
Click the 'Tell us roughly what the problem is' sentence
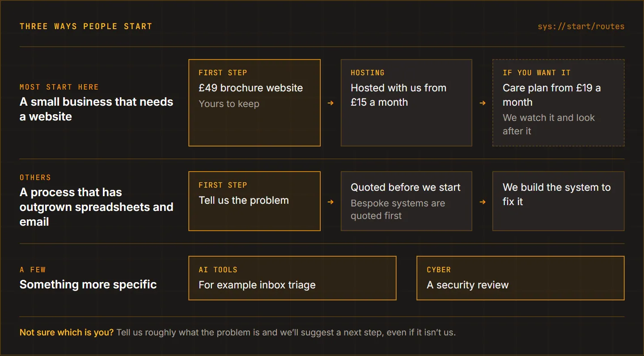pos(286,332)
